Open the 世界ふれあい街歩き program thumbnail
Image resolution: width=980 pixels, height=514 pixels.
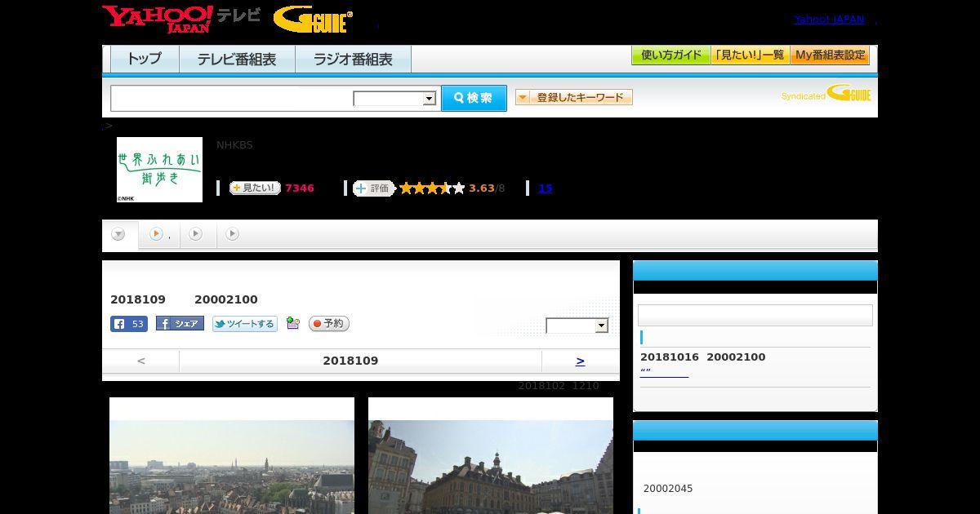[159, 170]
